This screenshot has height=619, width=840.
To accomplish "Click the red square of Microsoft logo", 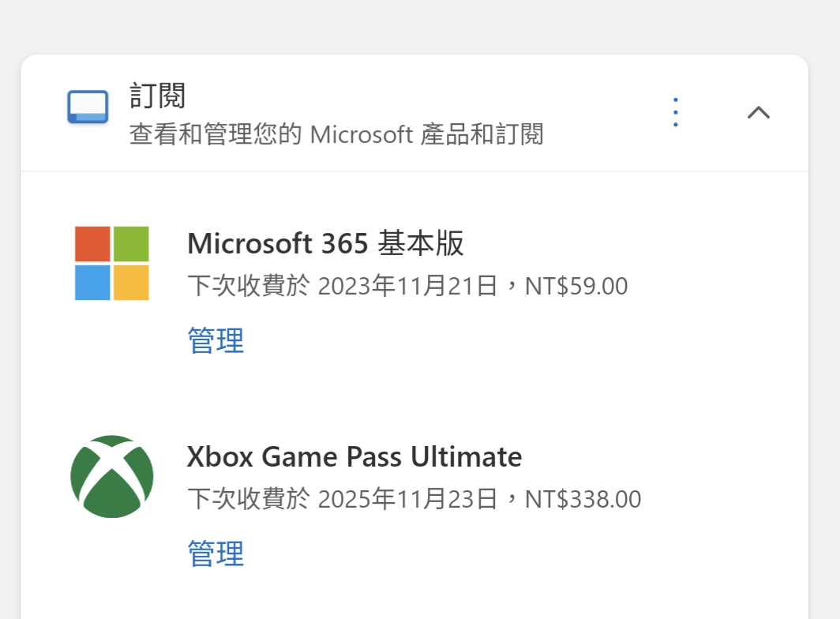I will [x=92, y=243].
